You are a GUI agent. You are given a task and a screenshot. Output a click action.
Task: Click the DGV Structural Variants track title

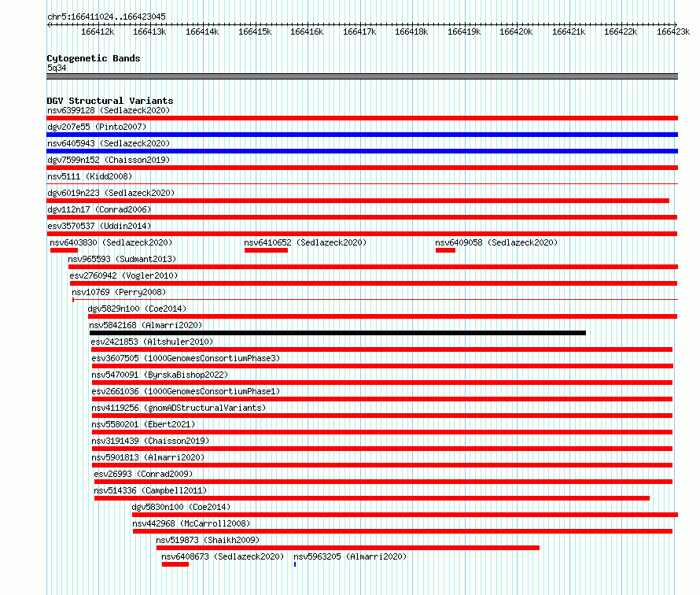[x=110, y=101]
